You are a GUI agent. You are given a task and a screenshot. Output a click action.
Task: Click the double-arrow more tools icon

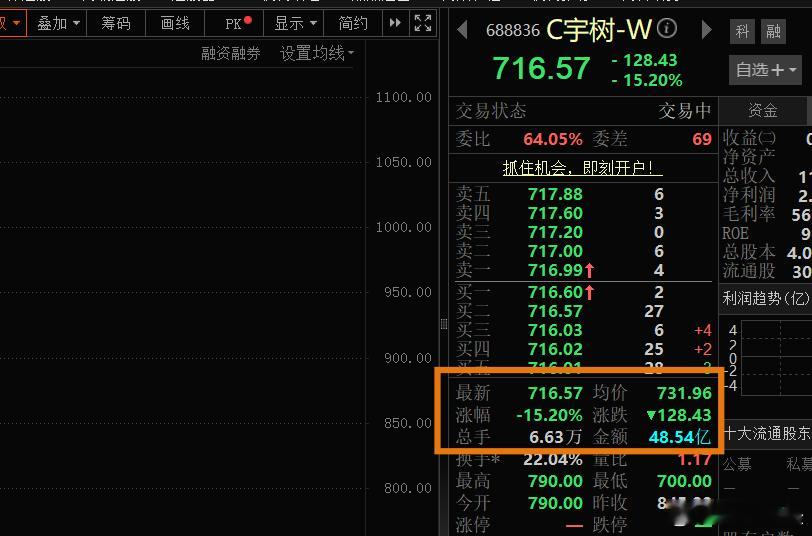(x=395, y=23)
